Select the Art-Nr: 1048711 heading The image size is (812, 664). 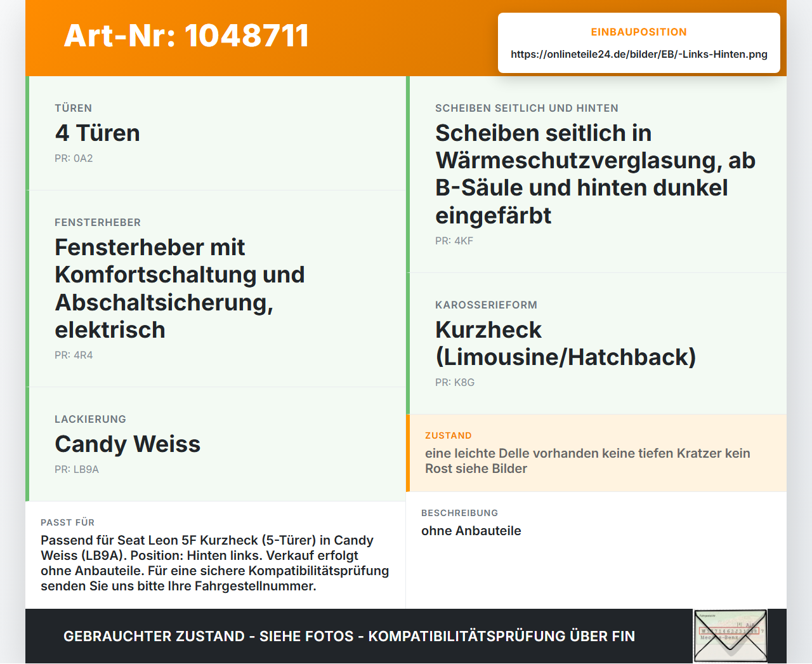coord(187,36)
